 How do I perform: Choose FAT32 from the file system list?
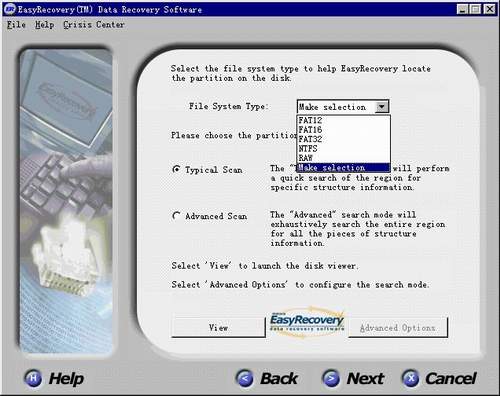click(x=343, y=139)
